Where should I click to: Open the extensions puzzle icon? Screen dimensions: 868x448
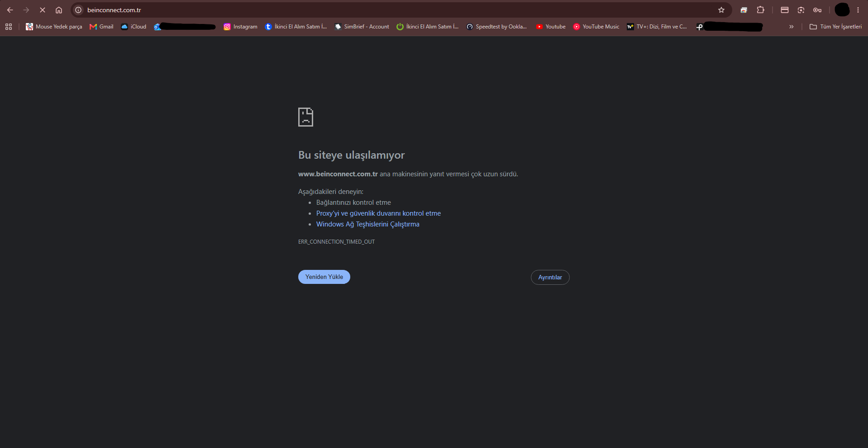tap(760, 10)
